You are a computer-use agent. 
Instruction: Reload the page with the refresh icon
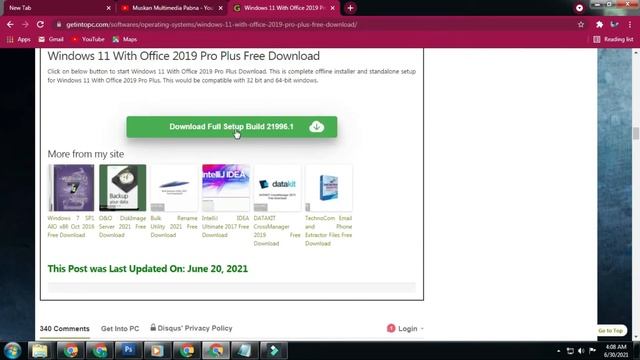click(40, 24)
